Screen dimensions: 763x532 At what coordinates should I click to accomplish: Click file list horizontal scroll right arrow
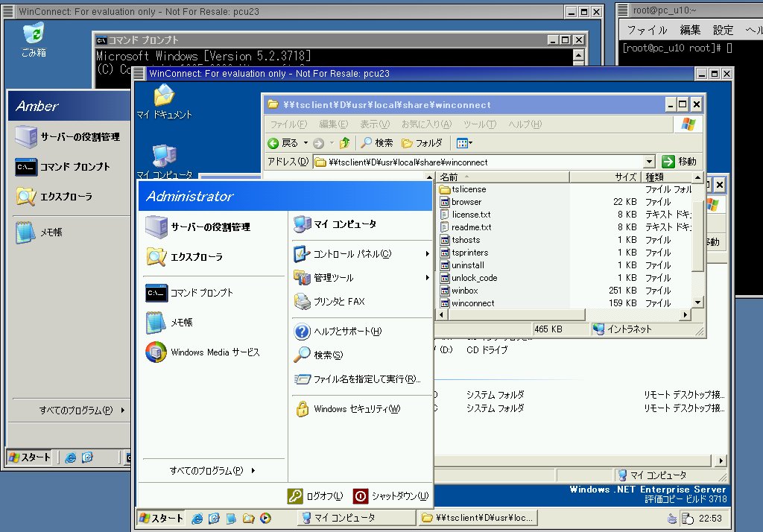(x=686, y=314)
